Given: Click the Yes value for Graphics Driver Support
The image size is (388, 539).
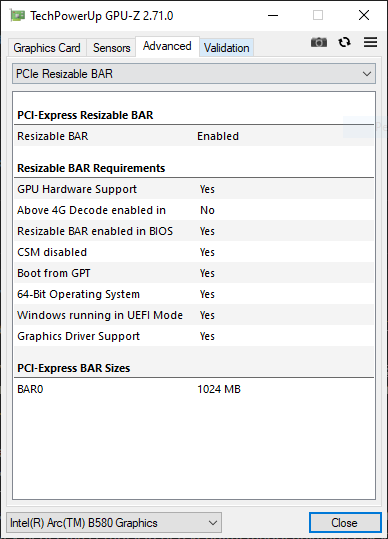Looking at the screenshot, I should [x=207, y=336].
